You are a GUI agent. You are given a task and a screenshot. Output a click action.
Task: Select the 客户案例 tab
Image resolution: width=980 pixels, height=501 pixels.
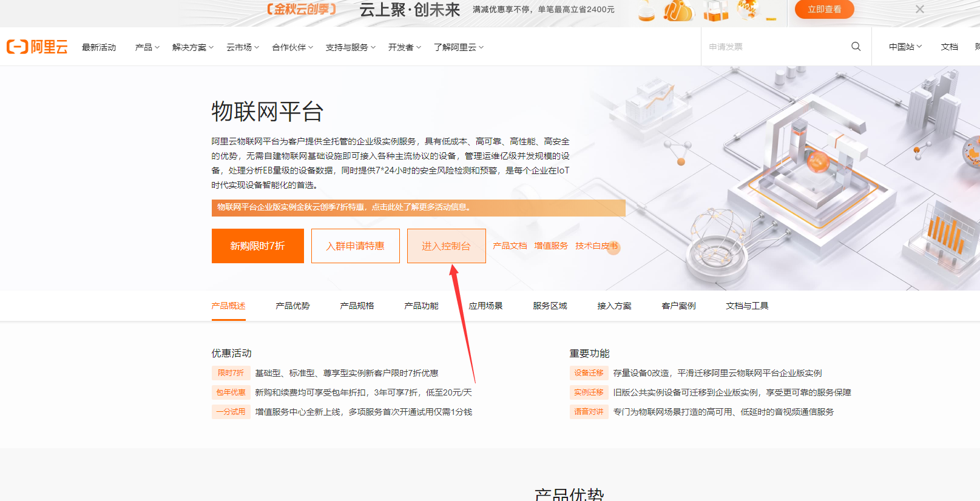[679, 306]
